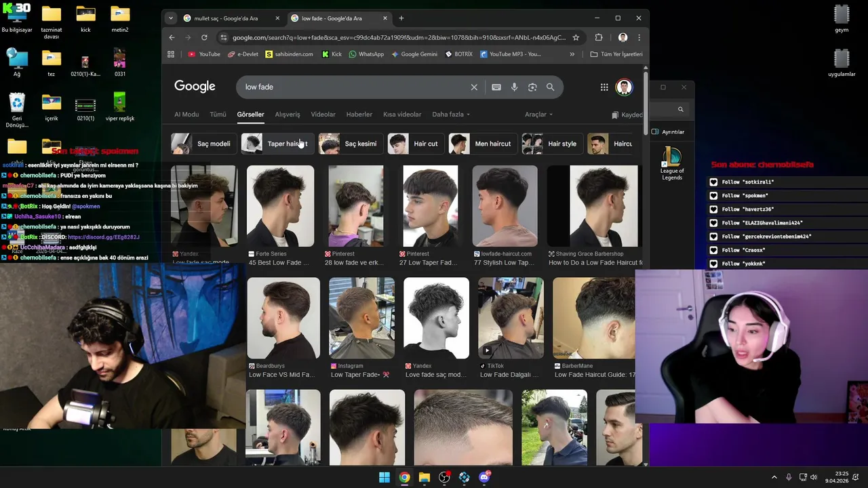
Task: Open the TikTok 'Low Fade Dalgalı' video thumbnail
Action: point(511,318)
